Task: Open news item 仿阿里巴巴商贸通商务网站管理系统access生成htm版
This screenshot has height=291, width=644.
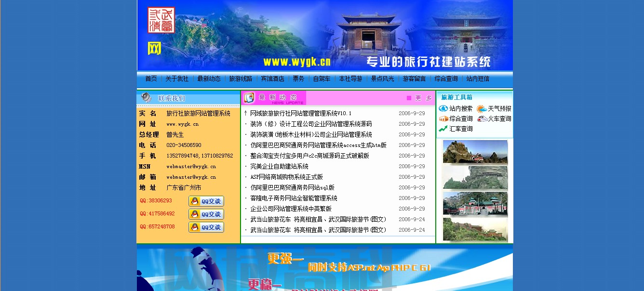Action: click(x=318, y=145)
